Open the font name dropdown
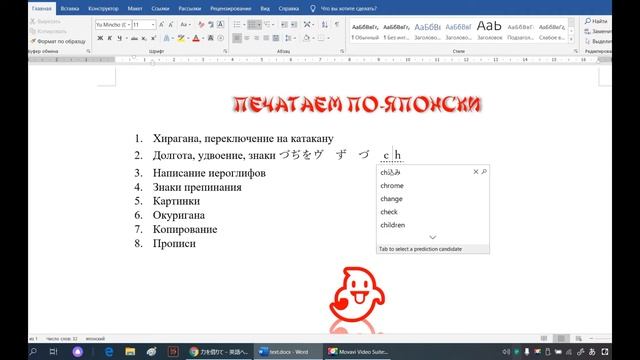 129,24
